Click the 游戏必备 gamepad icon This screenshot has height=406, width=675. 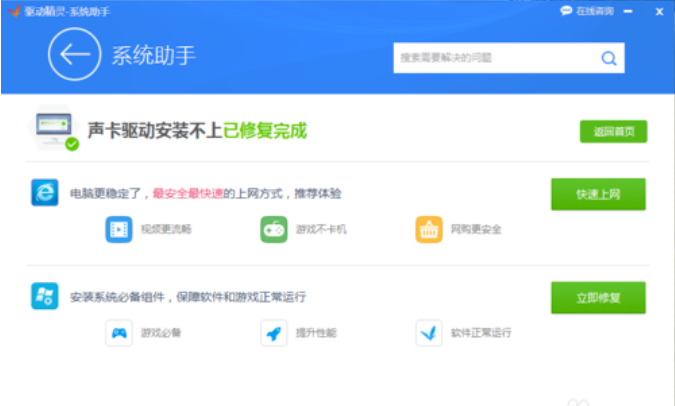pos(119,332)
